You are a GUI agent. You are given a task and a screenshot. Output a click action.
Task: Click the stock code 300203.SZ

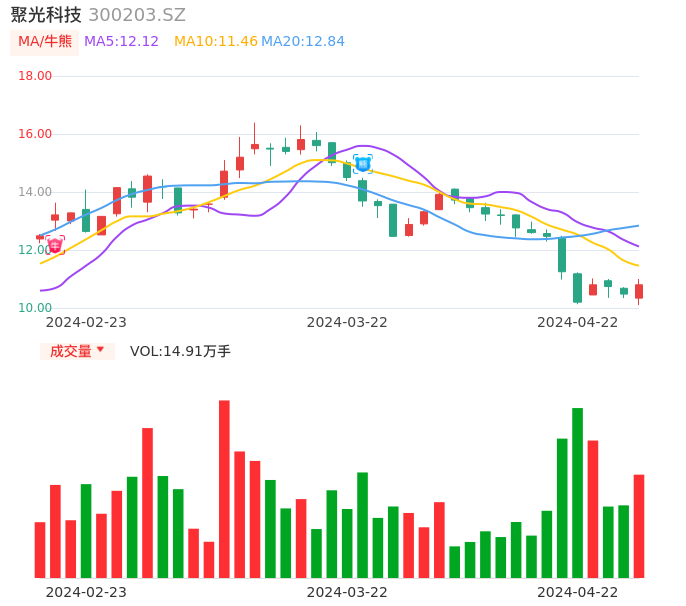(137, 15)
